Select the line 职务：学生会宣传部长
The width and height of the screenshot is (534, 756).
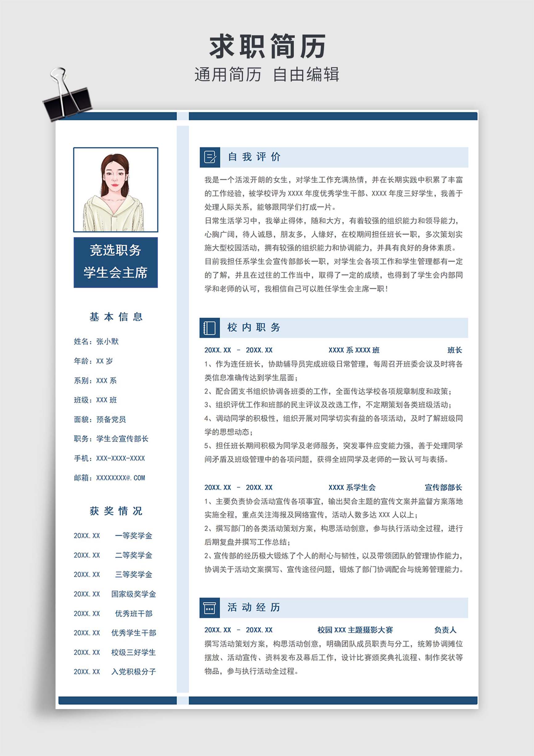click(111, 438)
